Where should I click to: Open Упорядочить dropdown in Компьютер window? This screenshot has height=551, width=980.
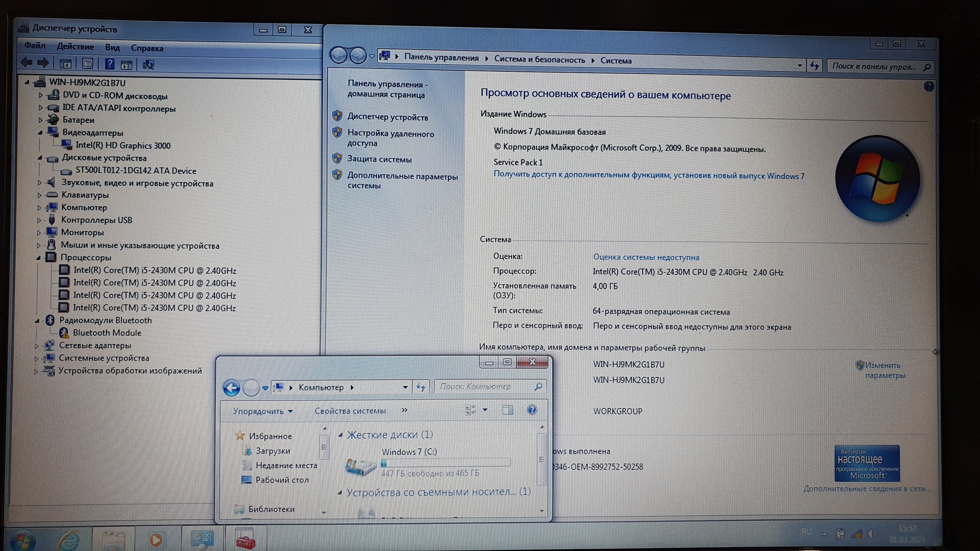[x=263, y=411]
